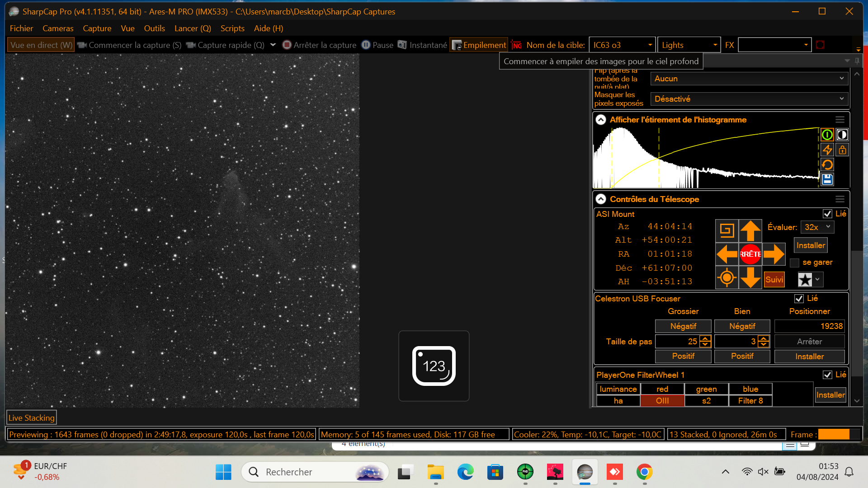Click the focuser position field showing 19238
Viewport: 868px width, 488px height.
click(x=809, y=326)
